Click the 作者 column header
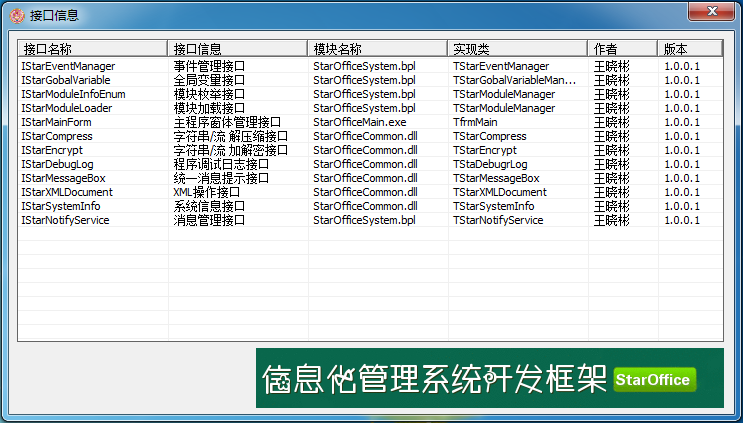Screen dimensions: 743x423 [623, 48]
